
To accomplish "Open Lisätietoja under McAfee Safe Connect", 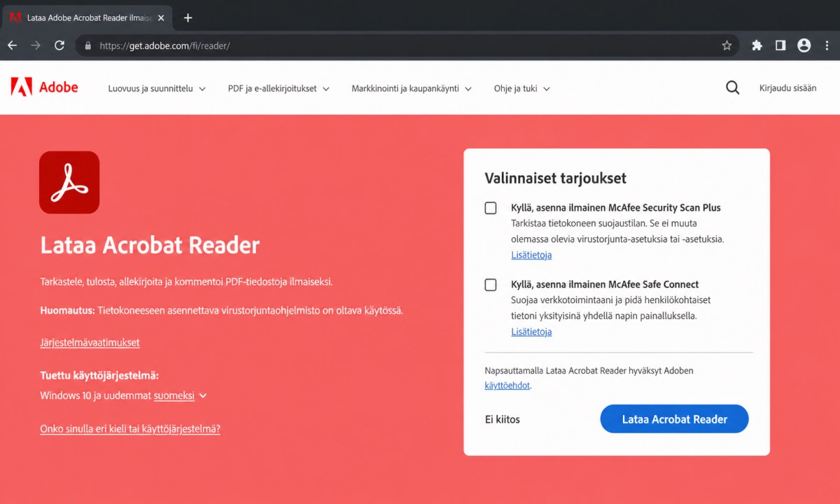I will [x=531, y=332].
